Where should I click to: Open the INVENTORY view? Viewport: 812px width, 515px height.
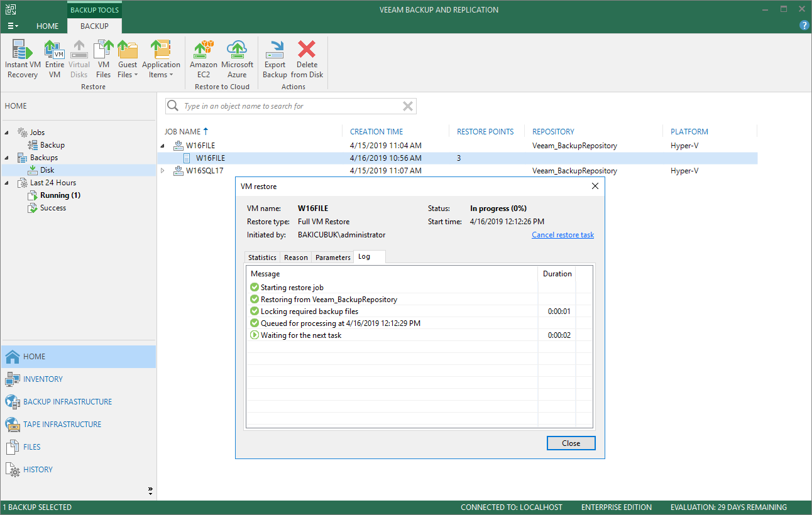pyautogui.click(x=78, y=379)
